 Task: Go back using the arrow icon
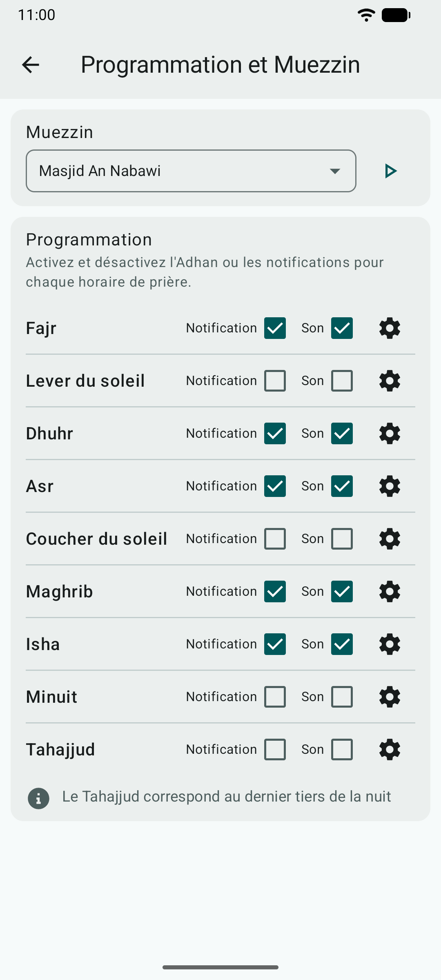click(x=31, y=65)
